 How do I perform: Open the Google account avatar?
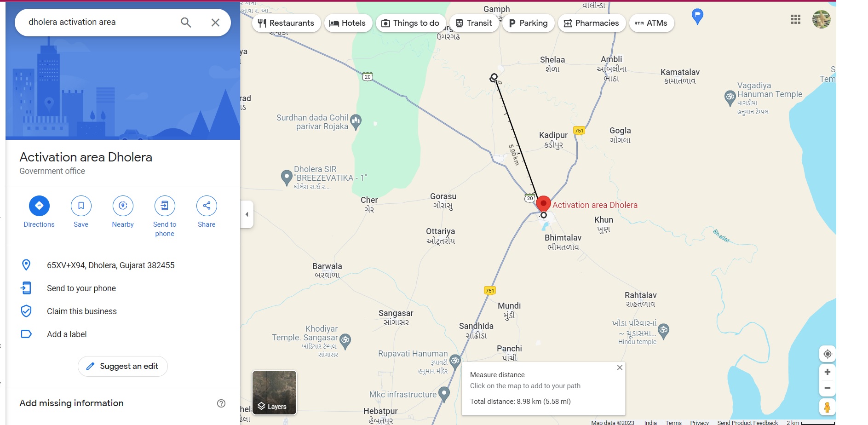pyautogui.click(x=821, y=19)
